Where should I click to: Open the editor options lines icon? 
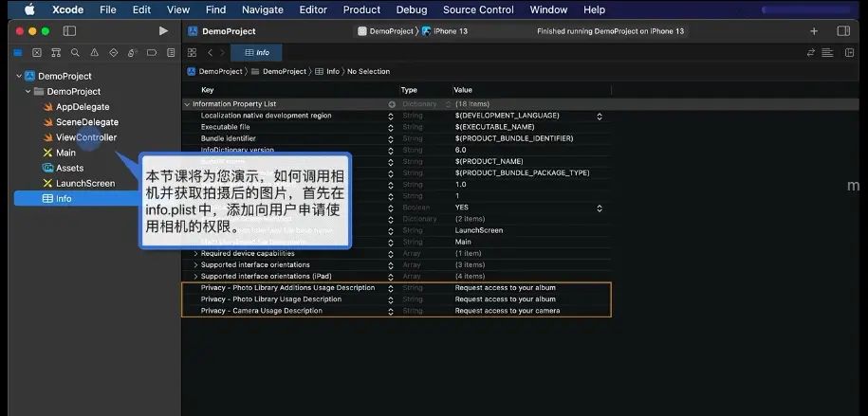827,52
